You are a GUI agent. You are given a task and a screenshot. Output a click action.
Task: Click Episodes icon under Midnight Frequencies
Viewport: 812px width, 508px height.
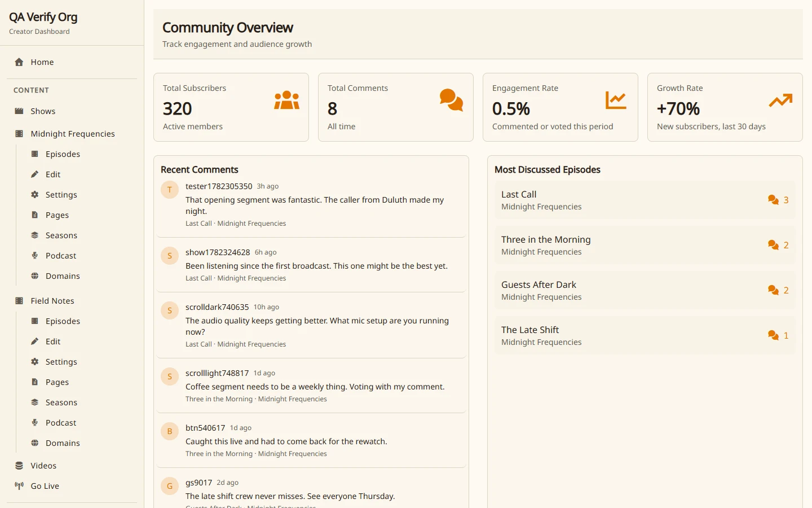(34, 154)
